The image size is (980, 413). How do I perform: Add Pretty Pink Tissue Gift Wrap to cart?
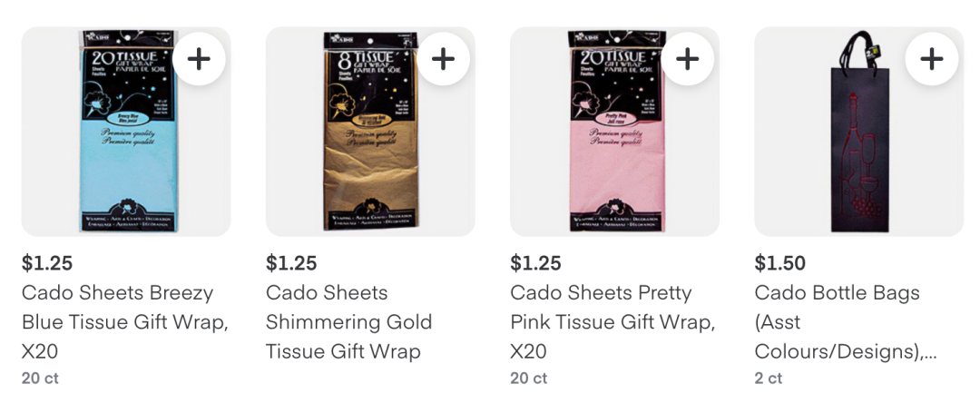click(x=688, y=59)
